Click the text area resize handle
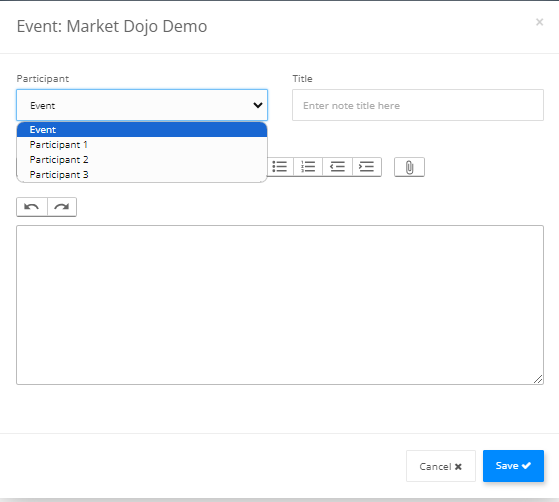 [538, 379]
